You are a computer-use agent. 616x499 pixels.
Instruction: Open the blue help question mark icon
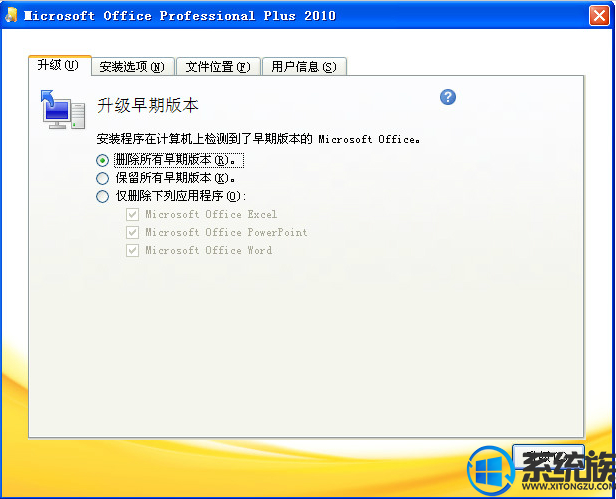click(x=448, y=97)
